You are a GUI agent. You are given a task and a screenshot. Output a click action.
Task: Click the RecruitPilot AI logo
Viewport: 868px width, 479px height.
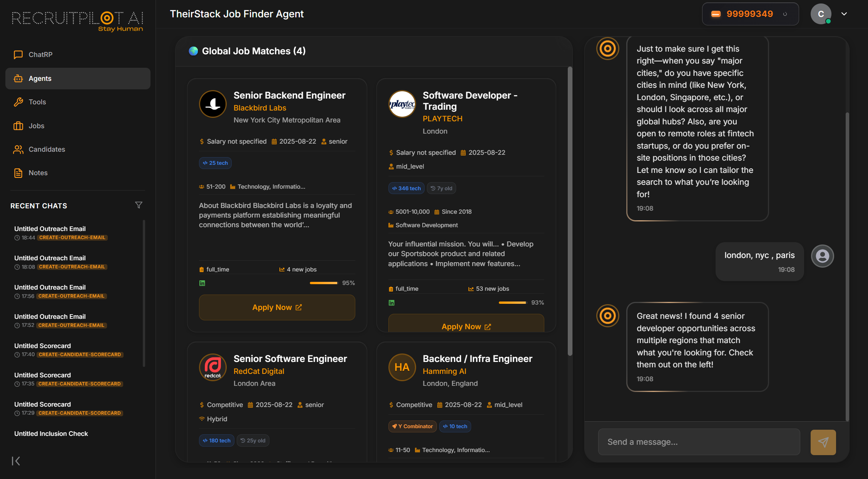[78, 21]
